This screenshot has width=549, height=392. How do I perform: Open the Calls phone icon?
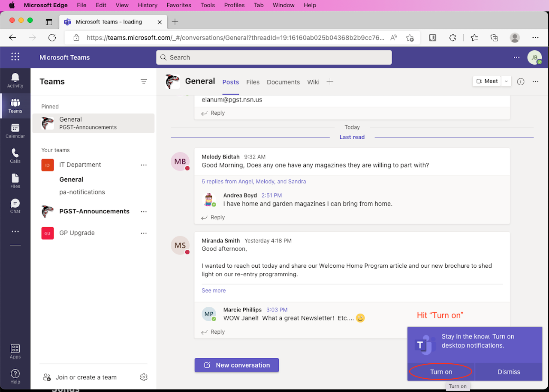pos(15,156)
